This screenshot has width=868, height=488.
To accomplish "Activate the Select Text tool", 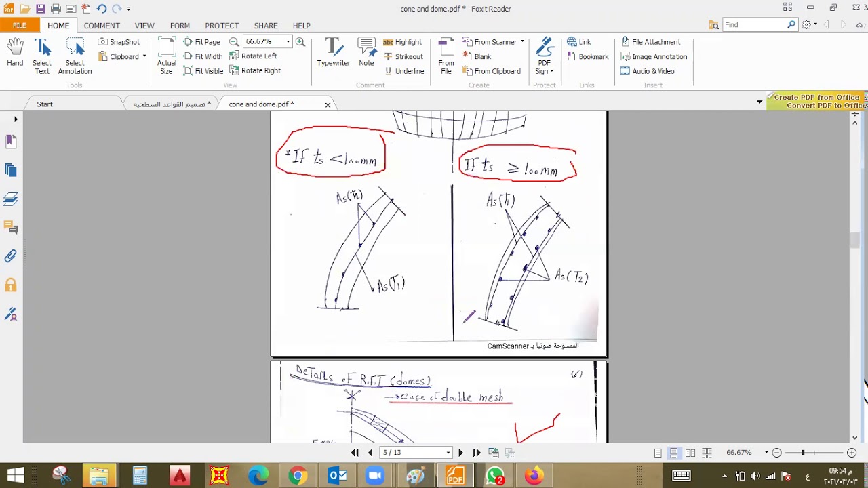I will click(x=42, y=56).
